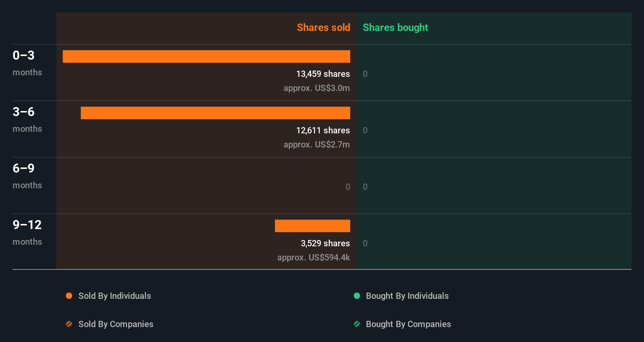
Task: Select the Shares sold column header
Action: pos(323,27)
